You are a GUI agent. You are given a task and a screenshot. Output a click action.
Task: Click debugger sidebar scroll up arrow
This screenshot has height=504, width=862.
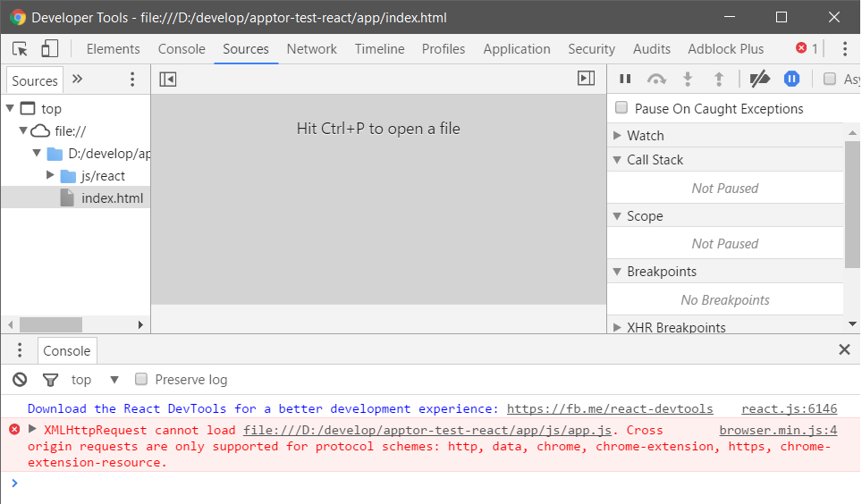point(852,133)
